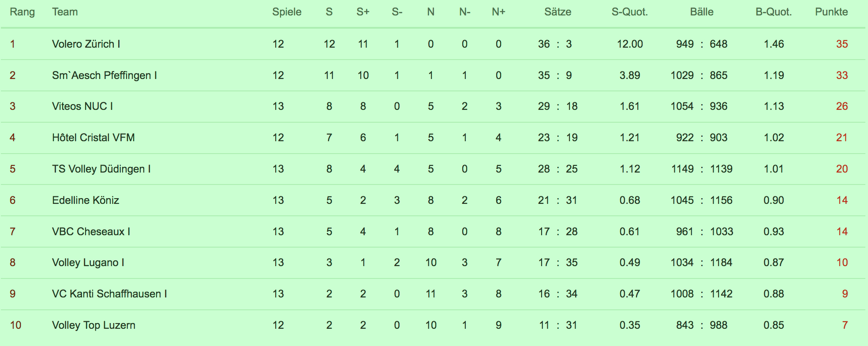Click VBC Cheseaux I team name
The height and width of the screenshot is (346, 868).
(x=91, y=232)
